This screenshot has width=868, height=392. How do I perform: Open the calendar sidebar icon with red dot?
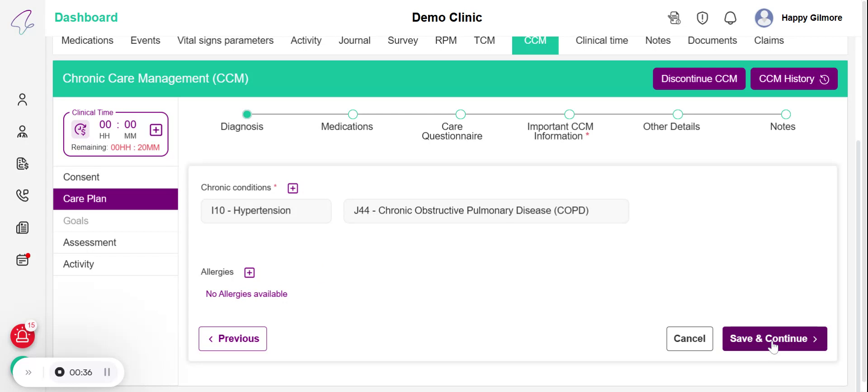22,260
